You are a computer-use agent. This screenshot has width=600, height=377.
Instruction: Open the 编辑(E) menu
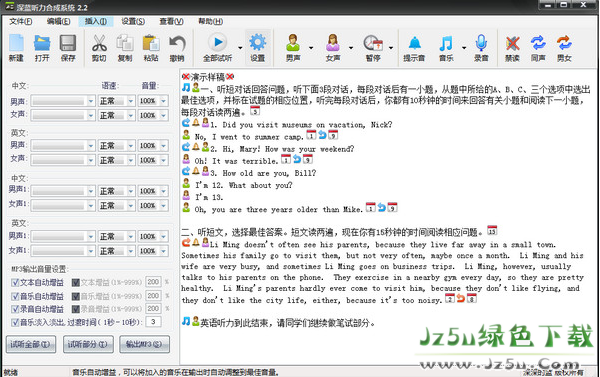[58, 21]
